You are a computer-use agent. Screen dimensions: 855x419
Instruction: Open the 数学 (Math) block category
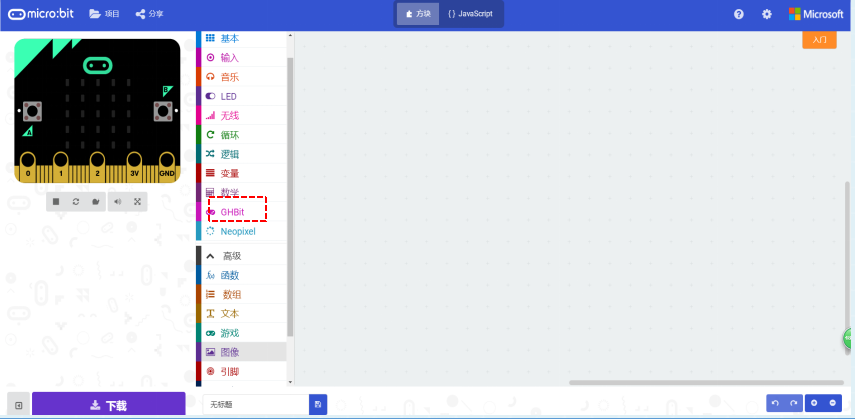coord(241,193)
